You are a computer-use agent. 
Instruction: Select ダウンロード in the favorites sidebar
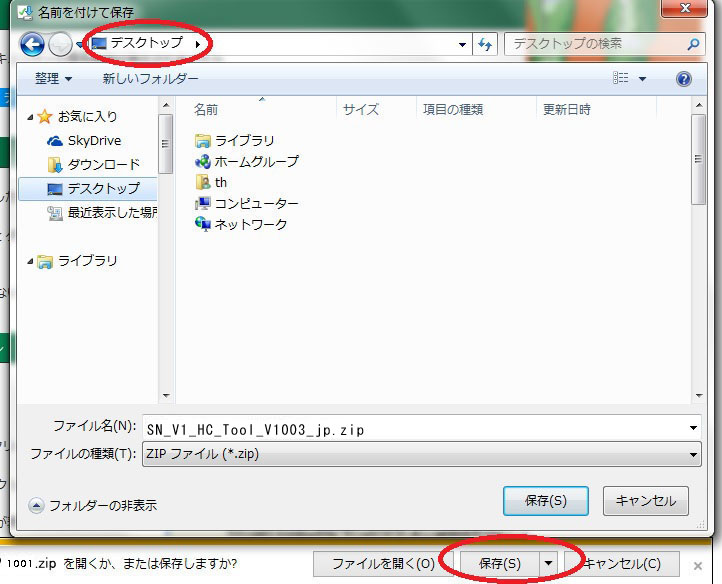103,164
